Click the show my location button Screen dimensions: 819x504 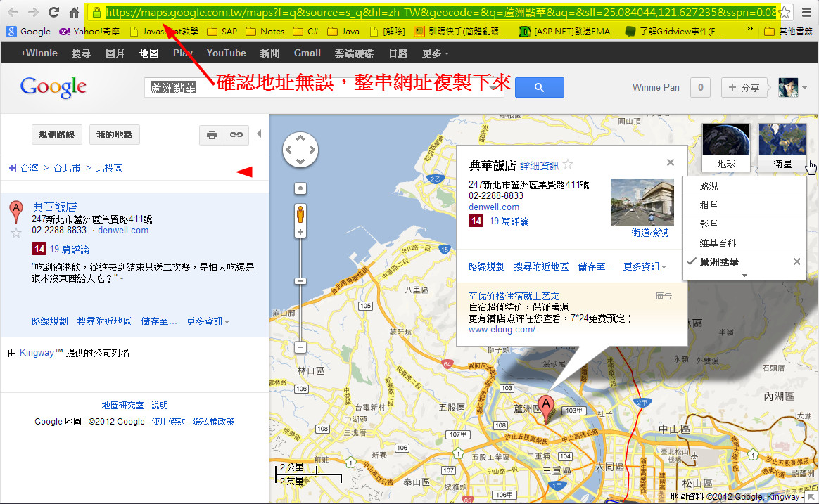(x=300, y=188)
